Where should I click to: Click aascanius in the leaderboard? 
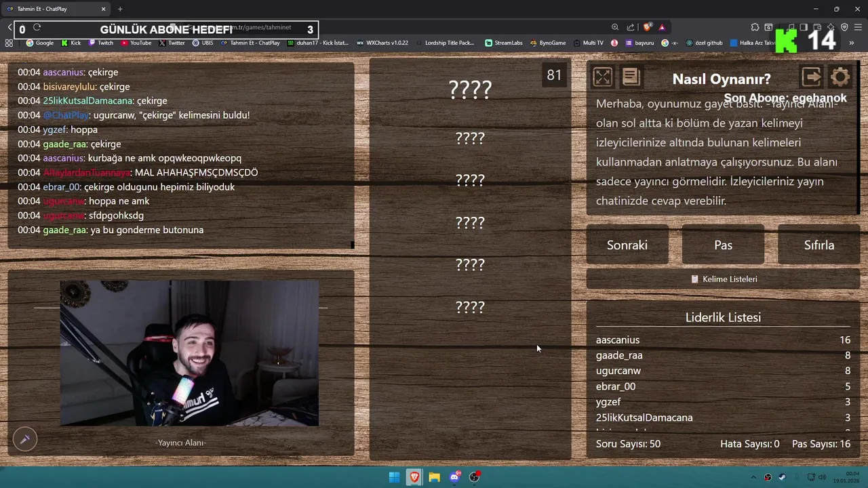(618, 340)
